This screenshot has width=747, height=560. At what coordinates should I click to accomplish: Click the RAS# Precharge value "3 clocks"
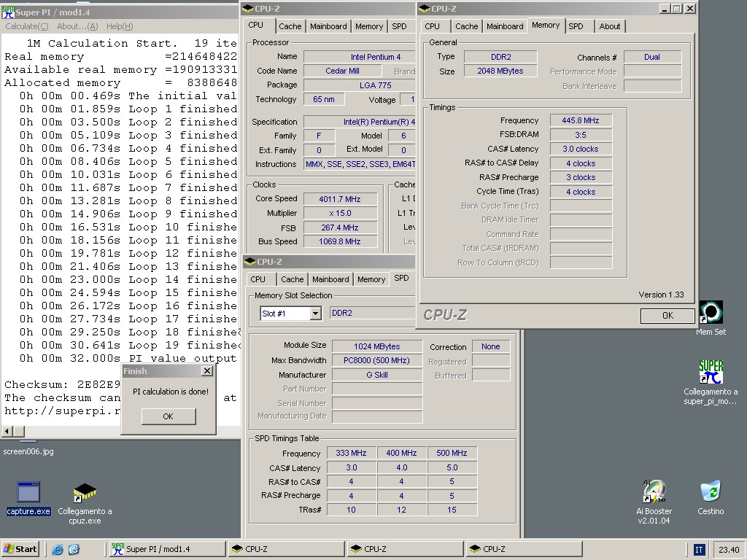coord(581,177)
